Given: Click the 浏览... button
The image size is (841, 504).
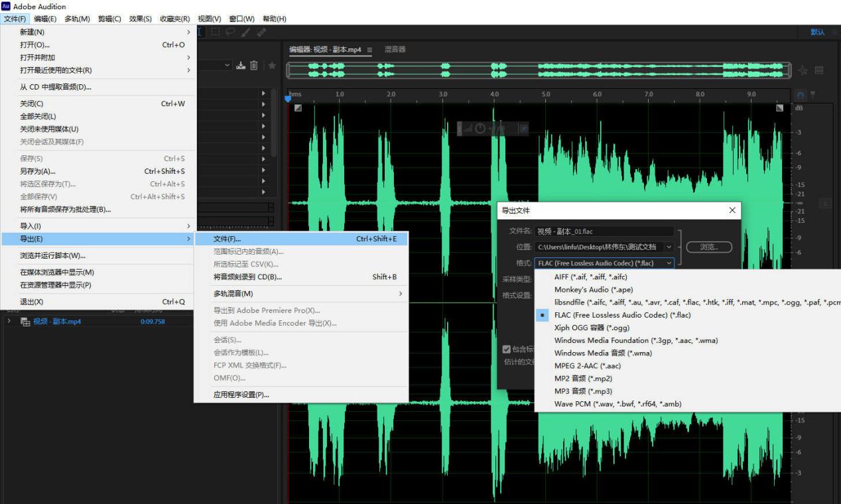Looking at the screenshot, I should pos(708,247).
